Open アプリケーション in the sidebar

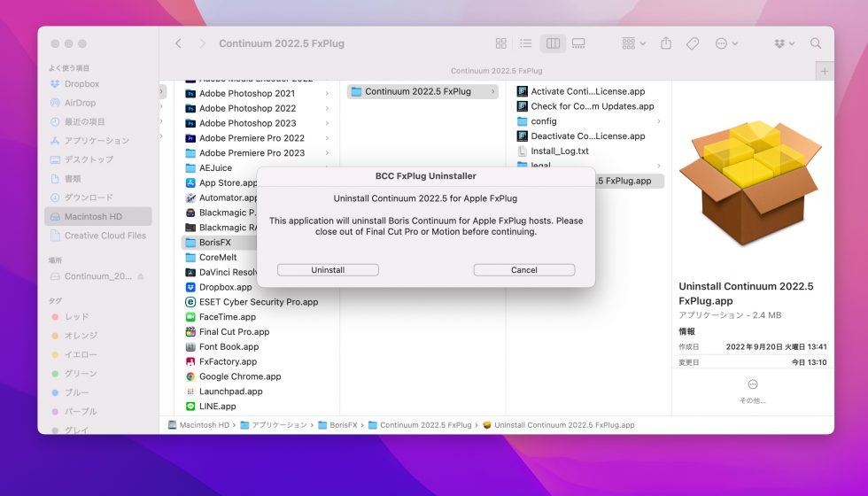coord(97,141)
